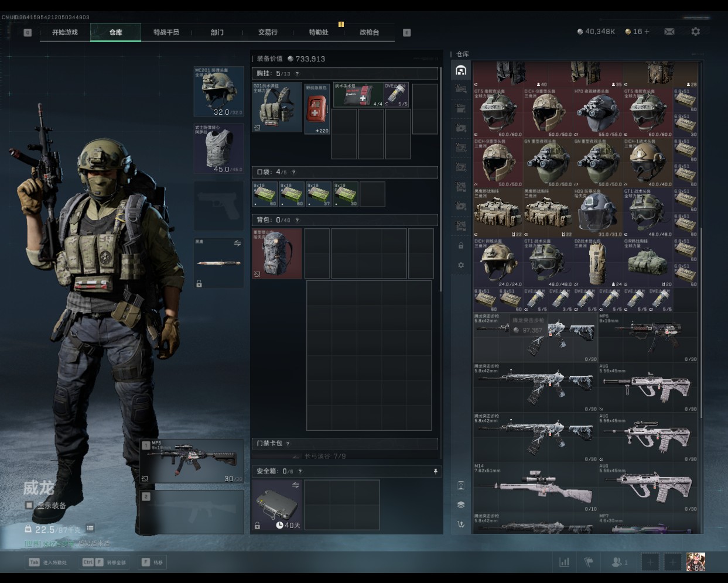
Task: Click the help icon beside 胸挂
Action: pyautogui.click(x=297, y=74)
